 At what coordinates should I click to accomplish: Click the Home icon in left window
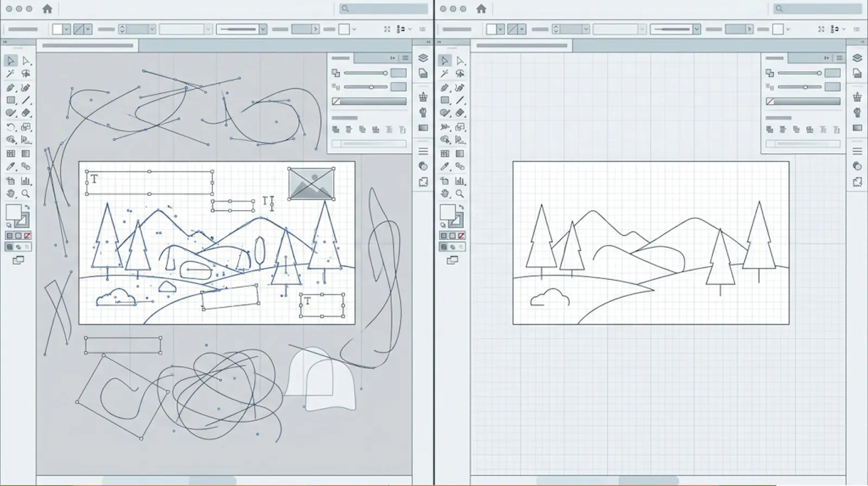[x=47, y=9]
